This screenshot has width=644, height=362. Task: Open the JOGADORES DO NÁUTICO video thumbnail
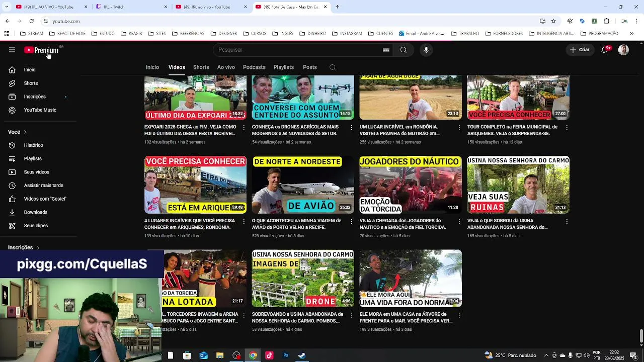click(x=411, y=185)
